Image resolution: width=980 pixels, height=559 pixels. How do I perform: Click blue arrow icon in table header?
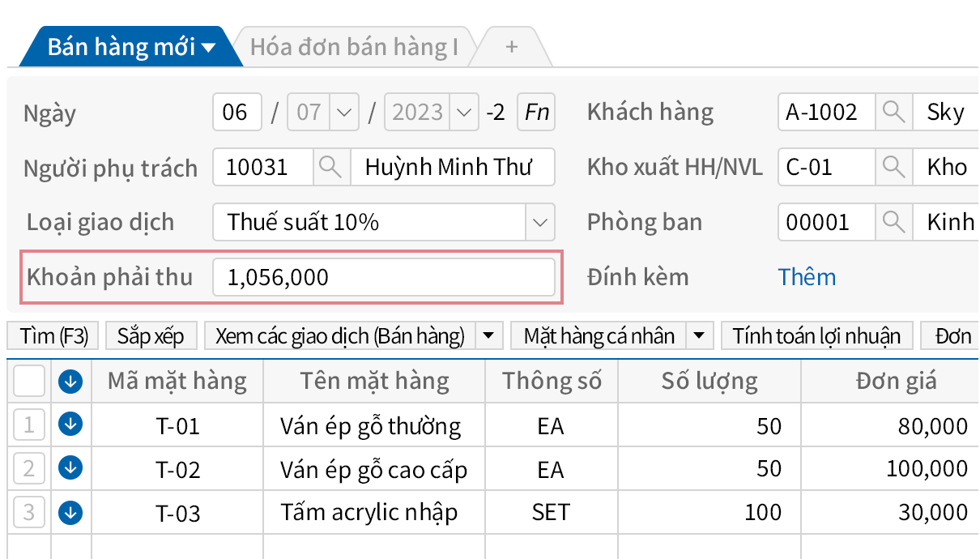pyautogui.click(x=70, y=381)
